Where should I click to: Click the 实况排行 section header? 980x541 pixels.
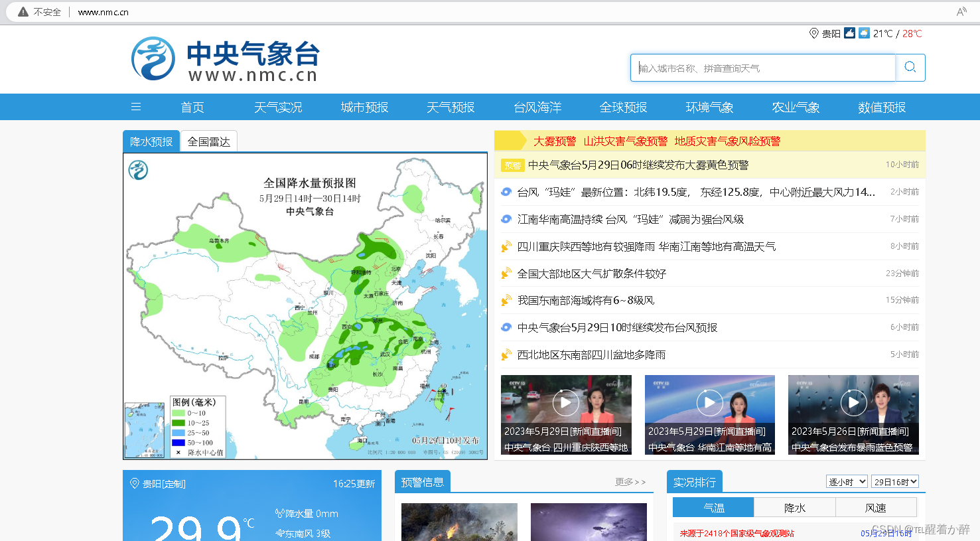click(695, 482)
